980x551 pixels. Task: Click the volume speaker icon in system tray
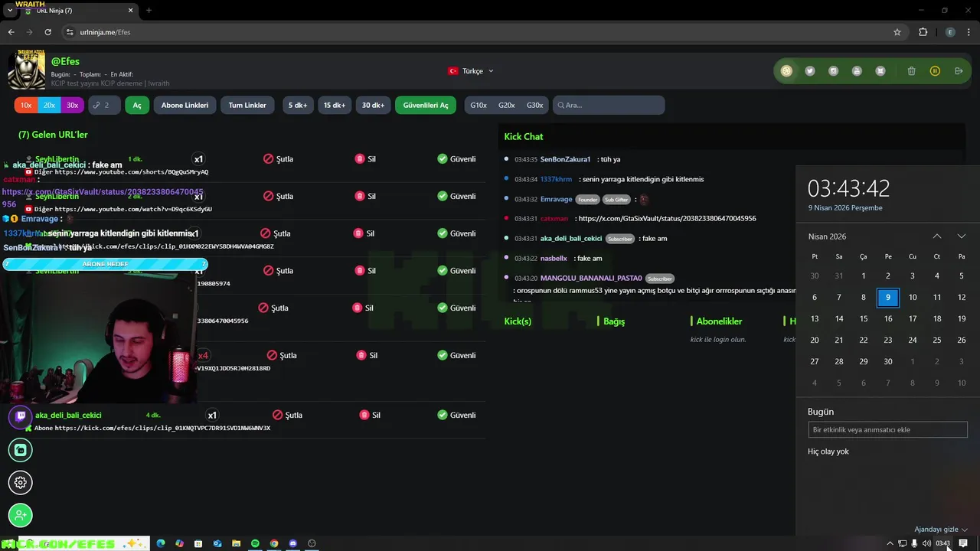point(926,543)
